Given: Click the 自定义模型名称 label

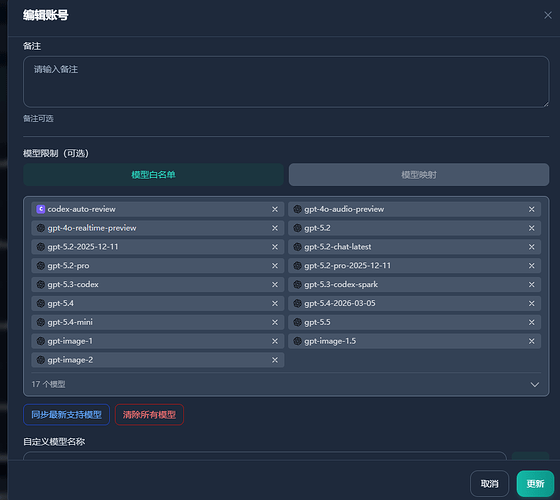Looking at the screenshot, I should point(54,442).
